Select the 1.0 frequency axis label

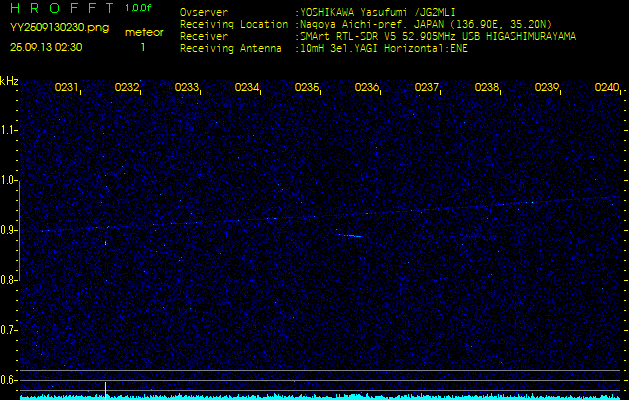click(9, 180)
